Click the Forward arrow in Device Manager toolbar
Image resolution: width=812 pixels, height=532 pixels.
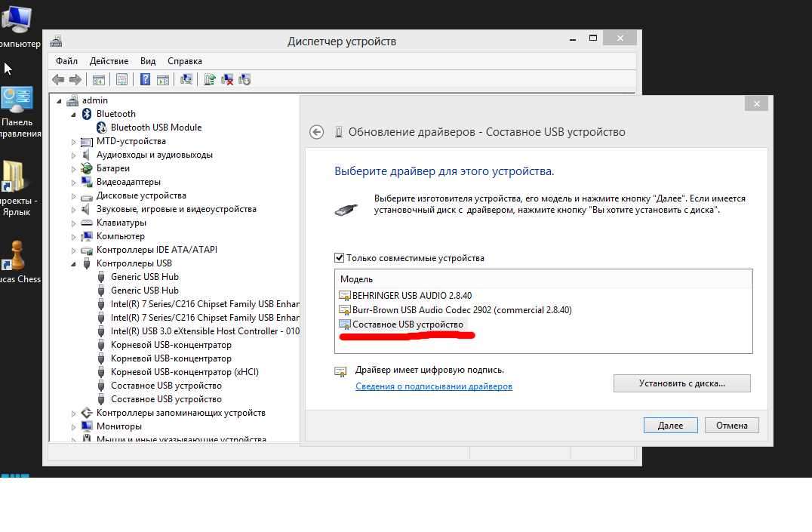click(x=75, y=79)
